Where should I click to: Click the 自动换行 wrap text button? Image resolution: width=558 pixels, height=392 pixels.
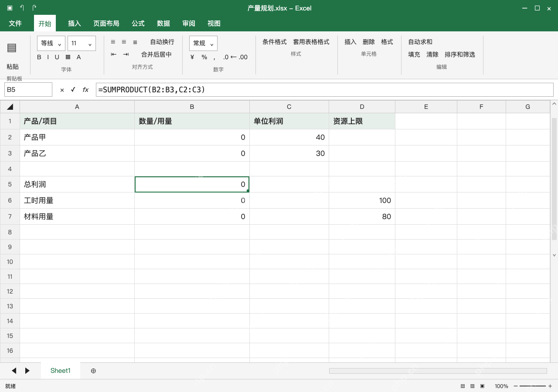(162, 42)
